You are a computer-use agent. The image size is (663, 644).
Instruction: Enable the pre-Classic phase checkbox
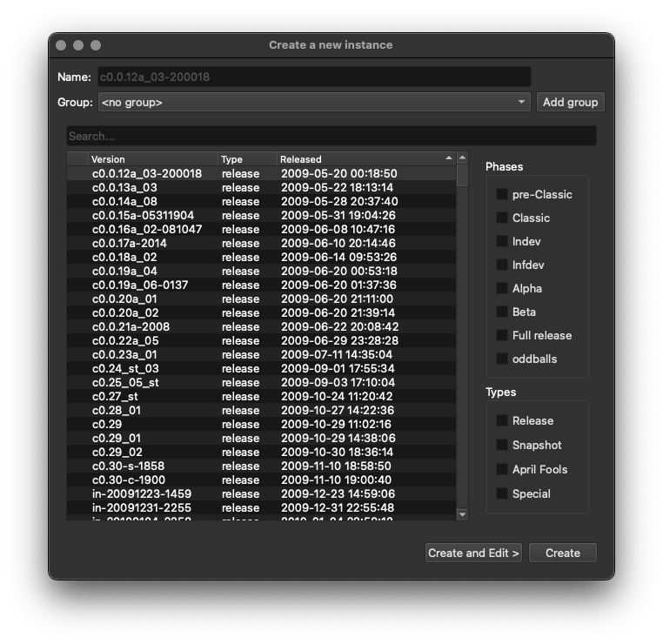502,194
